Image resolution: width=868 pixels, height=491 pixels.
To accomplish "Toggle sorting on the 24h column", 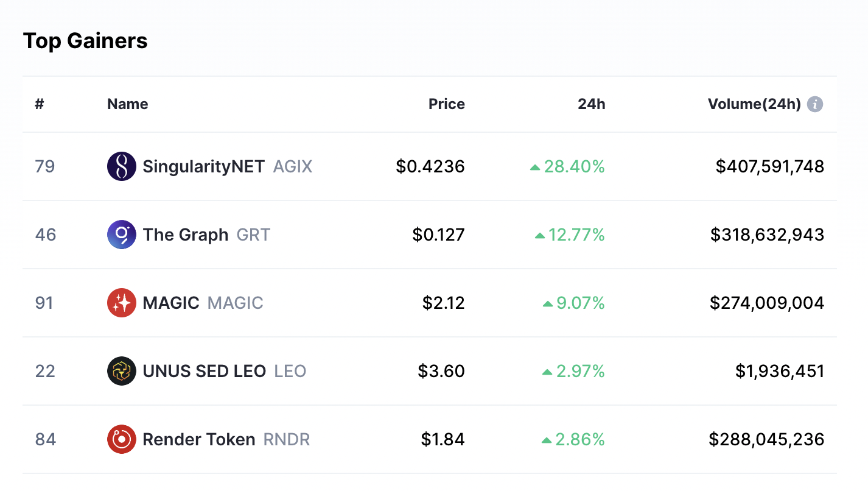I will pyautogui.click(x=591, y=104).
